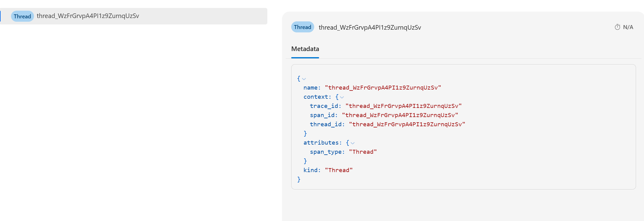This screenshot has height=221, width=644.
Task: Click the span_id value in the JSON
Action: click(400, 115)
